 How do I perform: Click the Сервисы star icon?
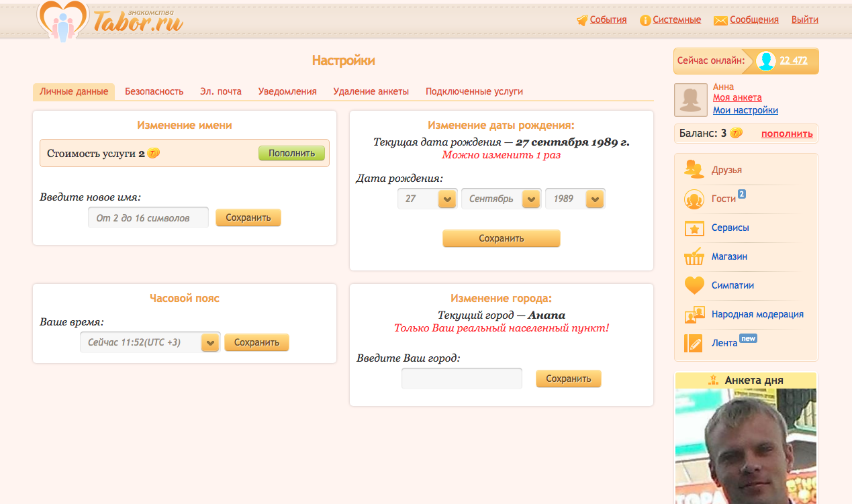[694, 228]
